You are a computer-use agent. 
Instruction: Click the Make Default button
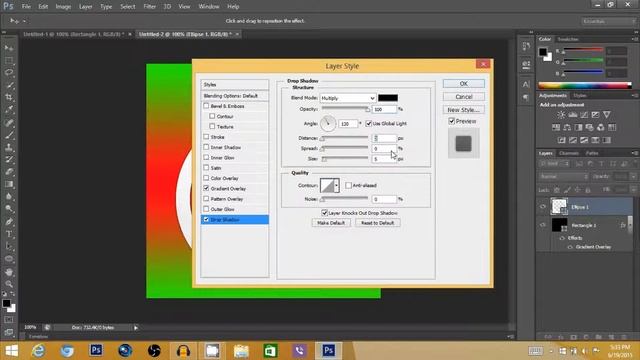[x=331, y=223]
